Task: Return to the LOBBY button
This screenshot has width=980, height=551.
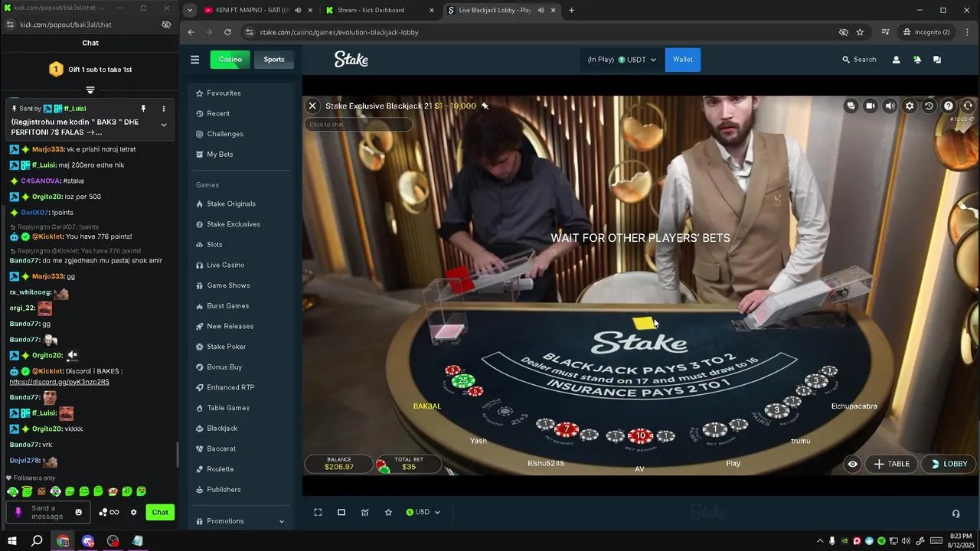Action: (949, 464)
